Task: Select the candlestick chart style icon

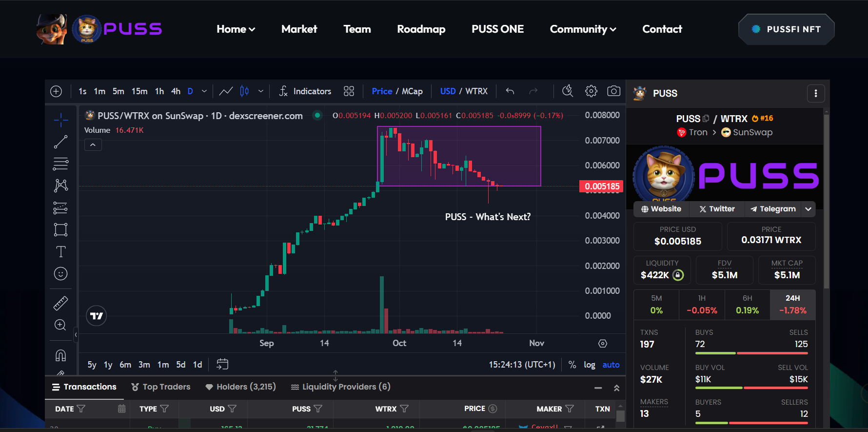Action: [x=244, y=91]
